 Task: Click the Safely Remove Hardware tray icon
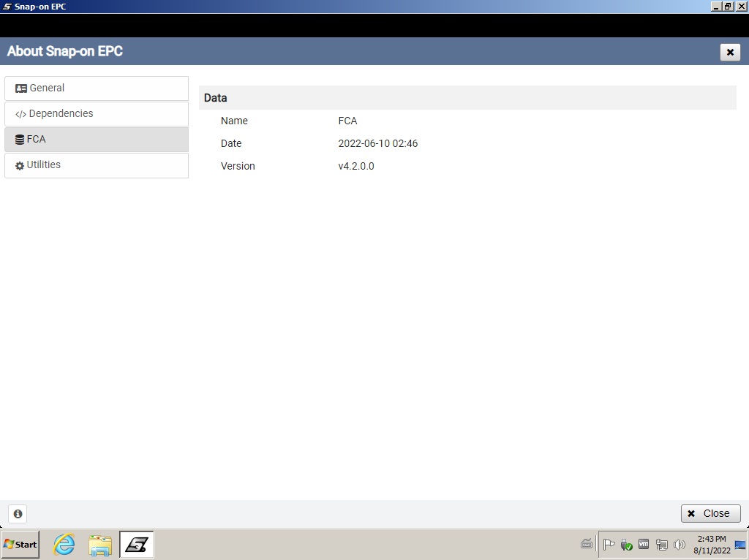click(626, 544)
